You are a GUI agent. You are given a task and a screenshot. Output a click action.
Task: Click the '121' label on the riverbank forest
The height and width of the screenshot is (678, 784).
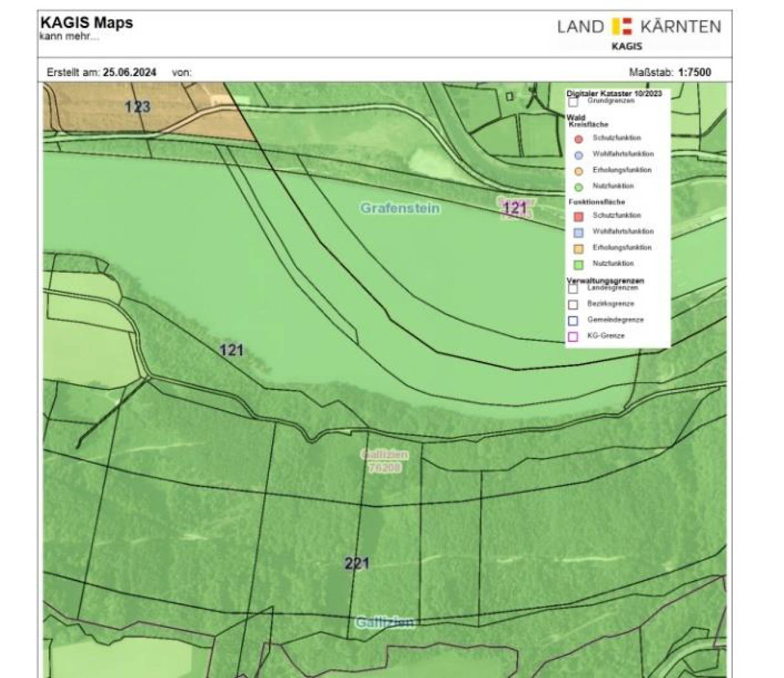click(232, 350)
